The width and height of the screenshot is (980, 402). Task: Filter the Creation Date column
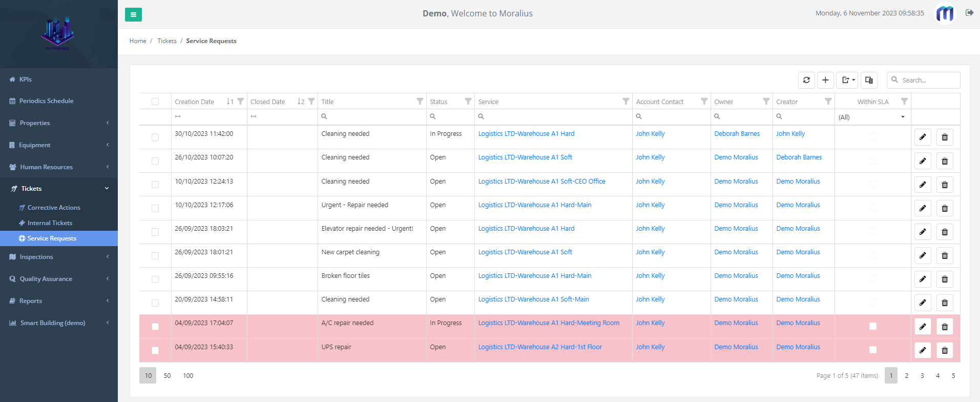[240, 102]
